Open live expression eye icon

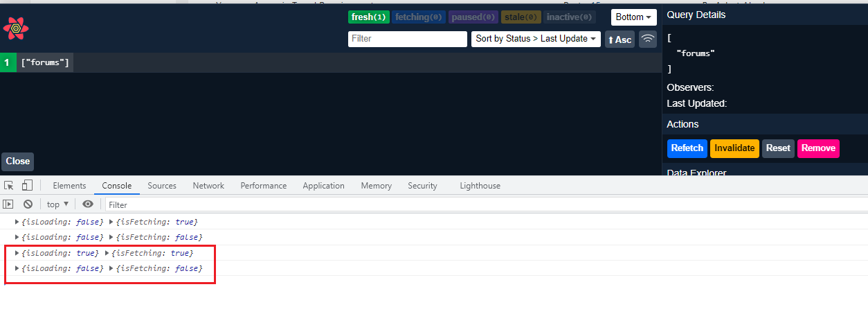(x=88, y=204)
